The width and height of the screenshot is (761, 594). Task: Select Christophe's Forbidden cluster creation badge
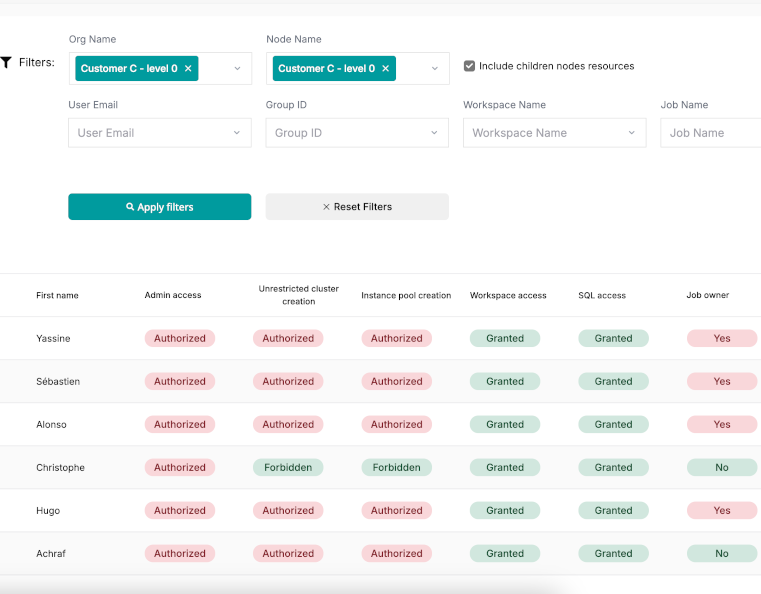pos(288,467)
